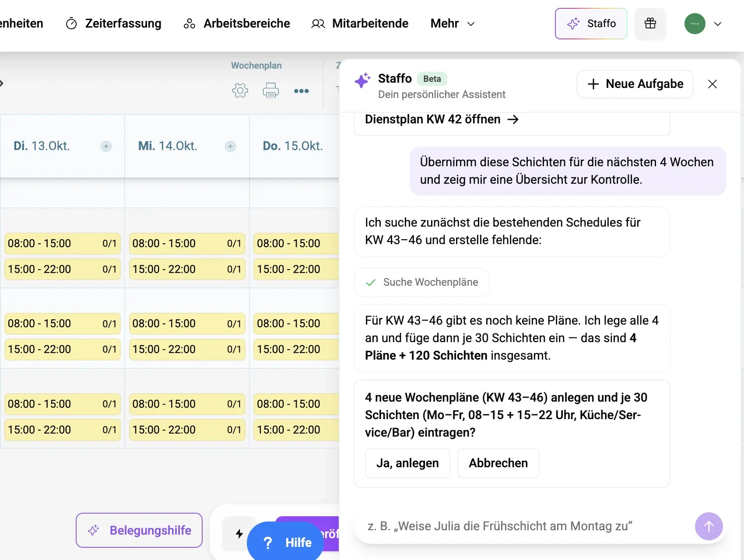Screen dimensions: 744x560
Task: Click the Staffo sparkle logo icon
Action: point(362,80)
